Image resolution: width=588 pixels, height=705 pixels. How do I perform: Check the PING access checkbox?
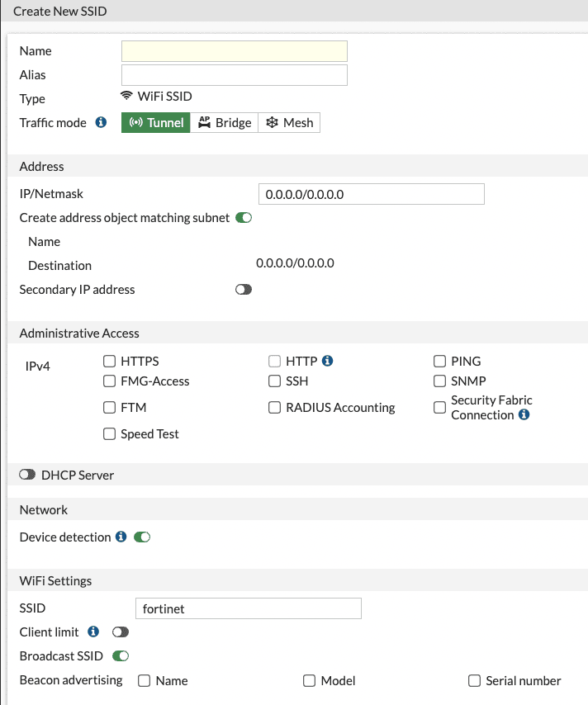[x=439, y=361]
